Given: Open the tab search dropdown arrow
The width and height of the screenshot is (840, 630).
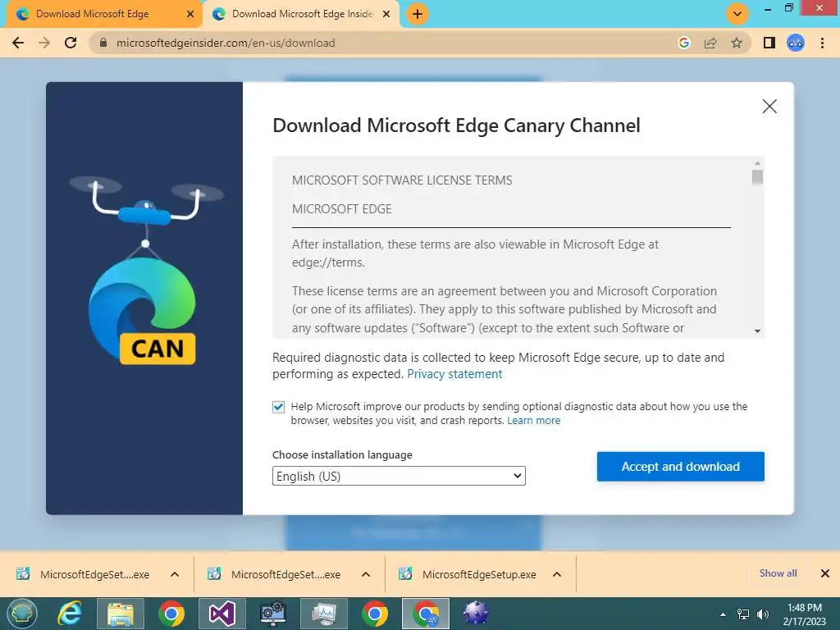Looking at the screenshot, I should point(737,14).
